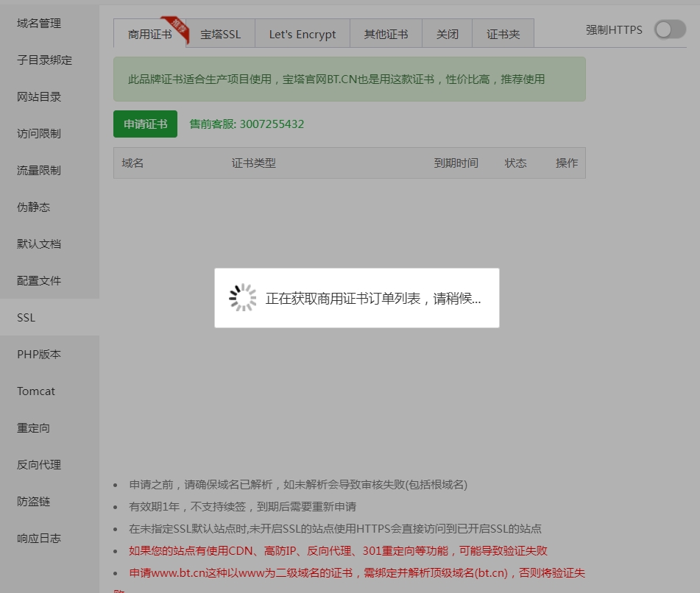Switch to the 商用证书 tab
Image resolution: width=700 pixels, height=593 pixels.
click(149, 33)
